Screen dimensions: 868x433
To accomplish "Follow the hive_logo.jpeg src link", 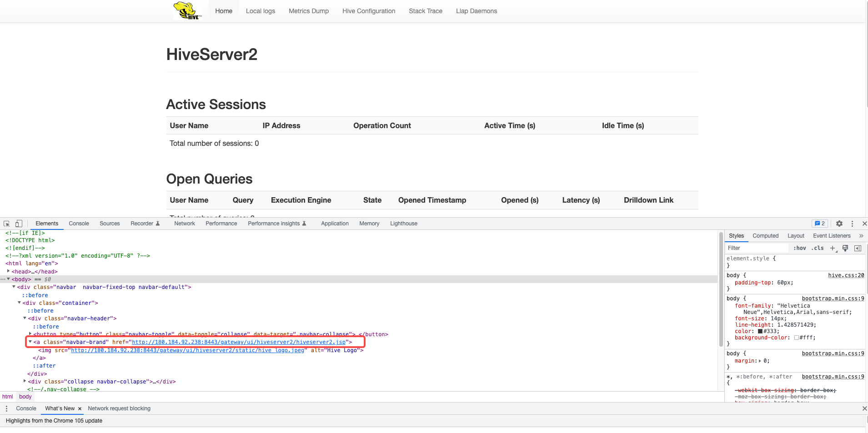I will [x=187, y=350].
